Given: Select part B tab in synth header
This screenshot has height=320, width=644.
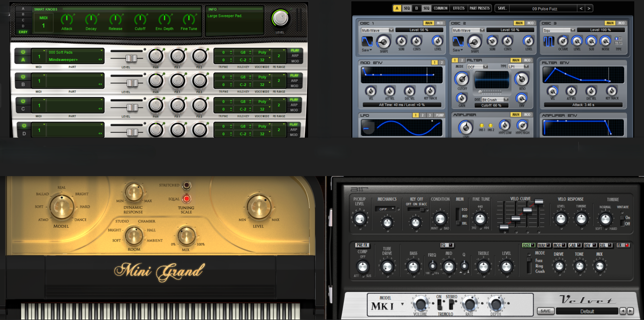Looking at the screenshot, I should [x=416, y=8].
